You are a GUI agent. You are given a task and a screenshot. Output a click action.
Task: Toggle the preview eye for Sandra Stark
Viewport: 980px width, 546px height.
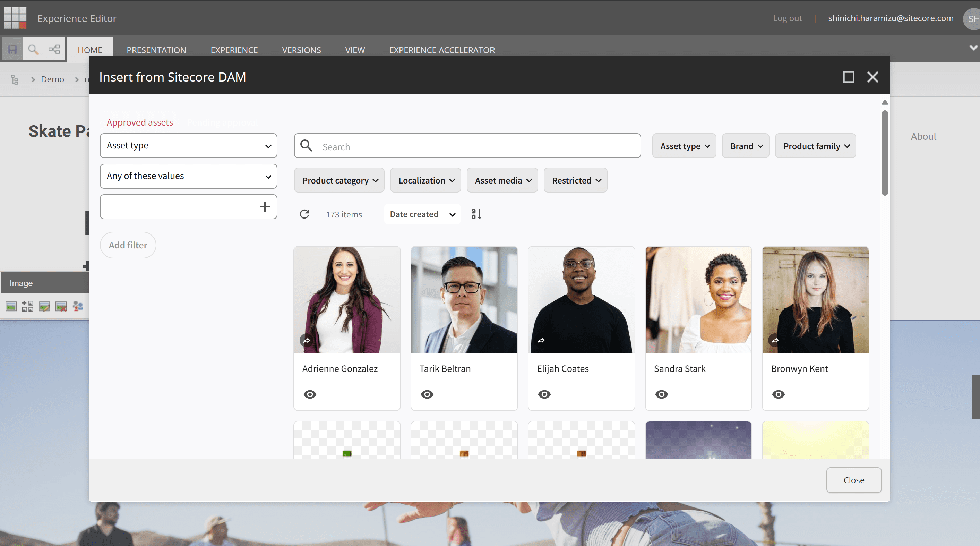tap(662, 394)
